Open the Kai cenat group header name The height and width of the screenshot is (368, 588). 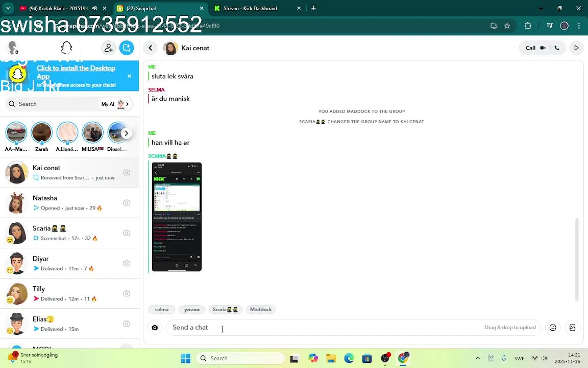195,48
